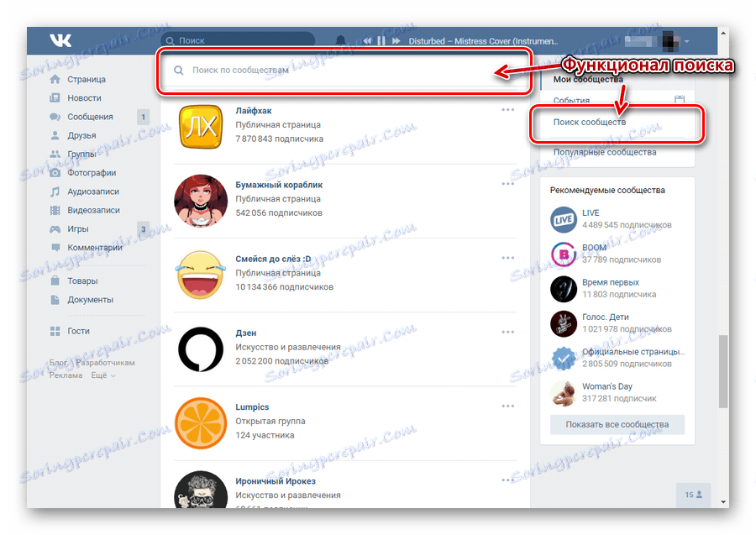Skip to next track
Image resolution: width=756 pixels, height=535 pixels.
(x=396, y=41)
